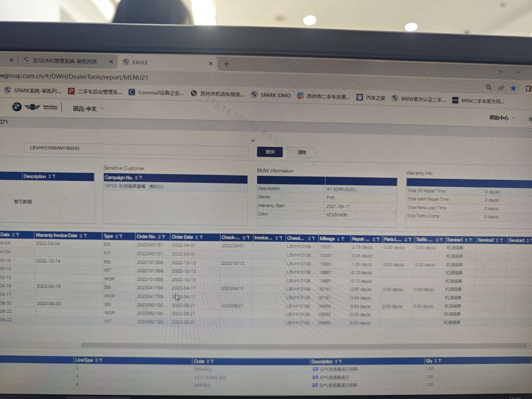
Task: Click the swap icon beside SRP003 description
Action: point(315,385)
